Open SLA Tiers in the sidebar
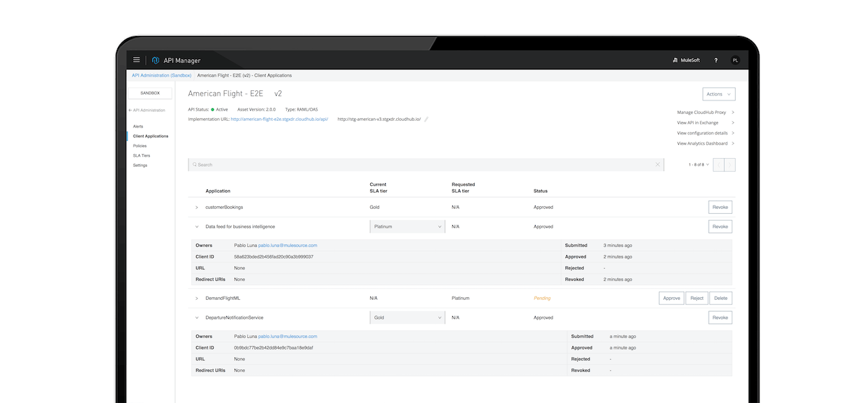This screenshot has width=868, height=403. click(142, 155)
